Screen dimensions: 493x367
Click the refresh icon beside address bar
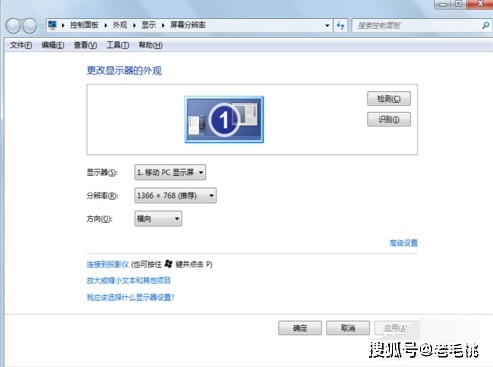[x=340, y=25]
